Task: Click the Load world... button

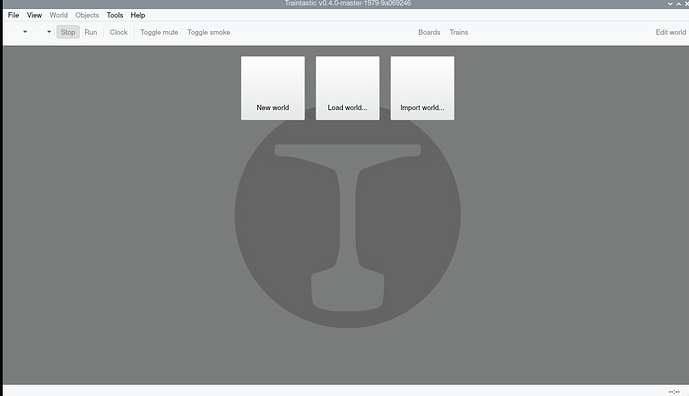Action: click(348, 88)
